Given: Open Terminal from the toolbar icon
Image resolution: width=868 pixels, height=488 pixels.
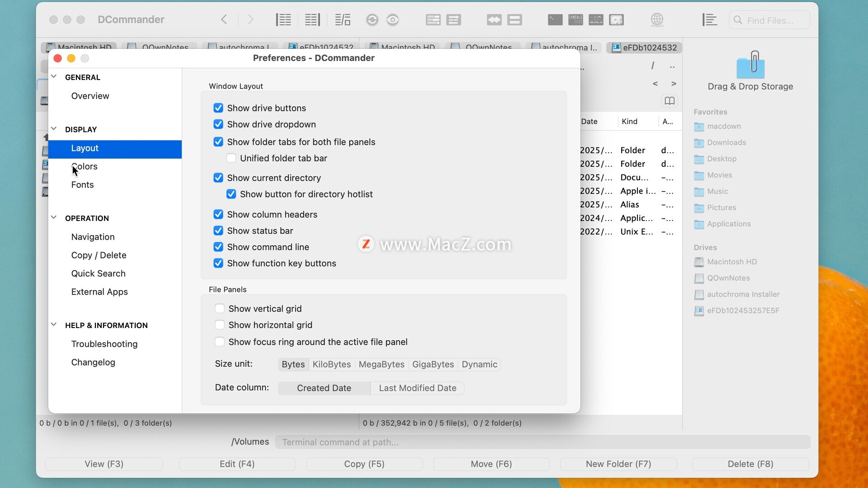Looking at the screenshot, I should coord(555,19).
